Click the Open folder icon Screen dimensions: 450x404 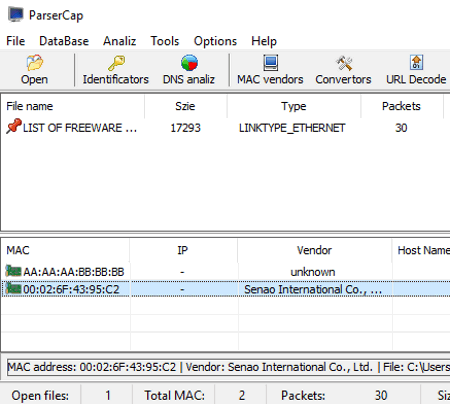35,63
